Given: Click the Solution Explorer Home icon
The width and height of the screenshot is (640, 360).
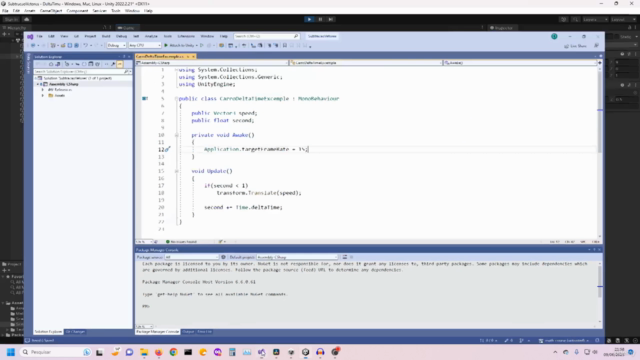Looking at the screenshot, I should tap(51, 64).
